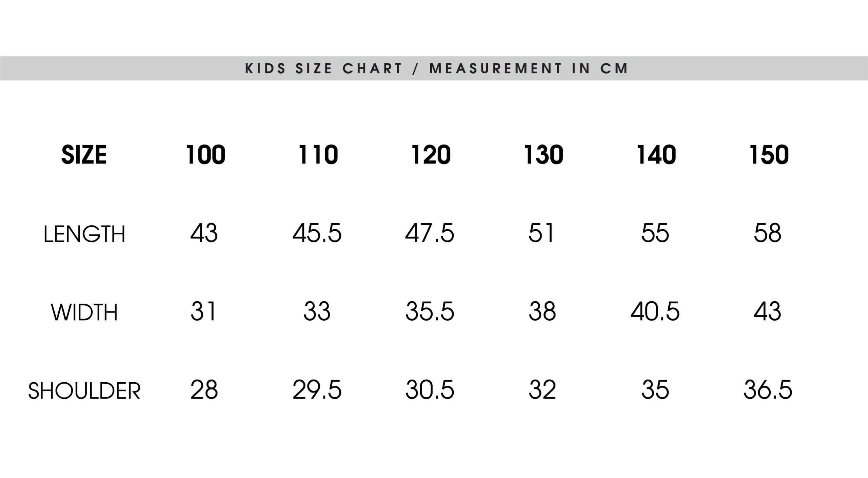The width and height of the screenshot is (868, 478).
Task: Select the SIZE row label
Action: pos(84,155)
